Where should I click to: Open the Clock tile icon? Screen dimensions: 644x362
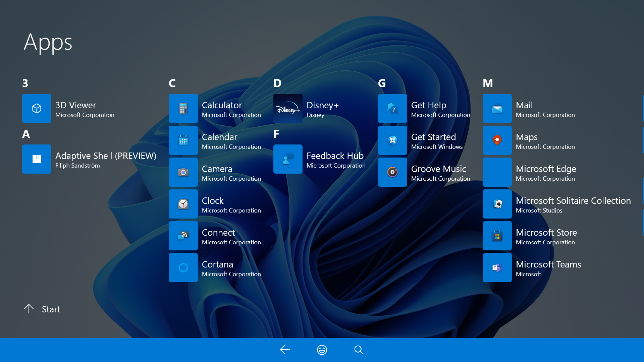(183, 204)
